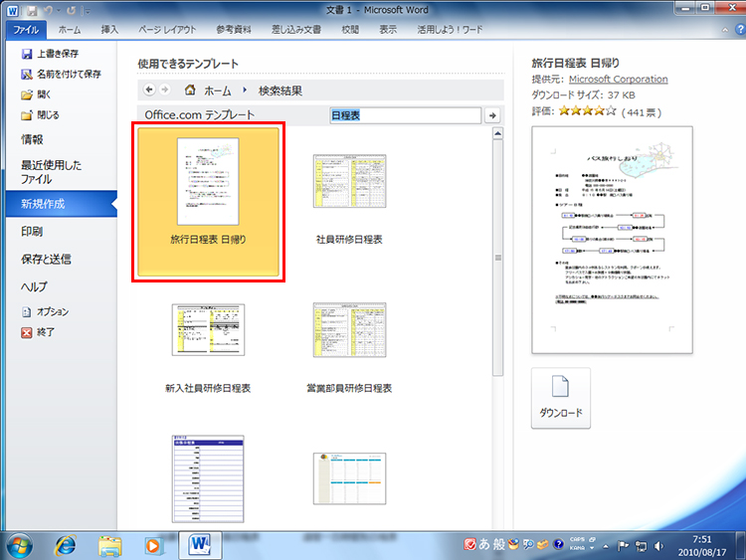Viewport: 746px width, 560px height.
Task: Click the template list scrollbar thumb
Action: click(x=497, y=258)
